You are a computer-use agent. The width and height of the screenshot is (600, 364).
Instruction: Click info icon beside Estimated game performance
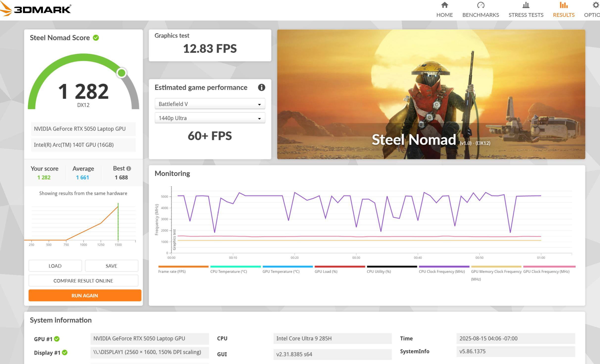coord(262,87)
